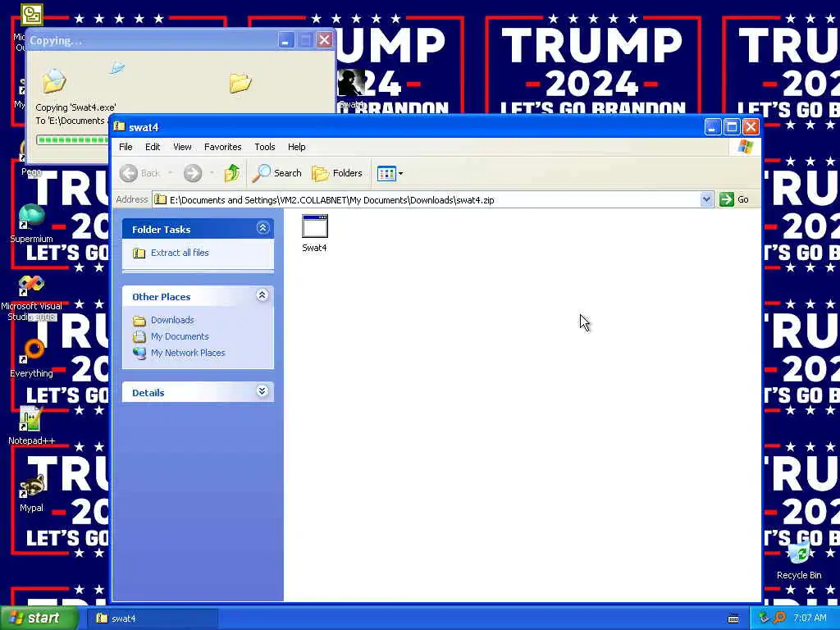Screen dimensions: 840x630
Task: Click the Windows flag logo in the menu bar
Action: click(745, 147)
